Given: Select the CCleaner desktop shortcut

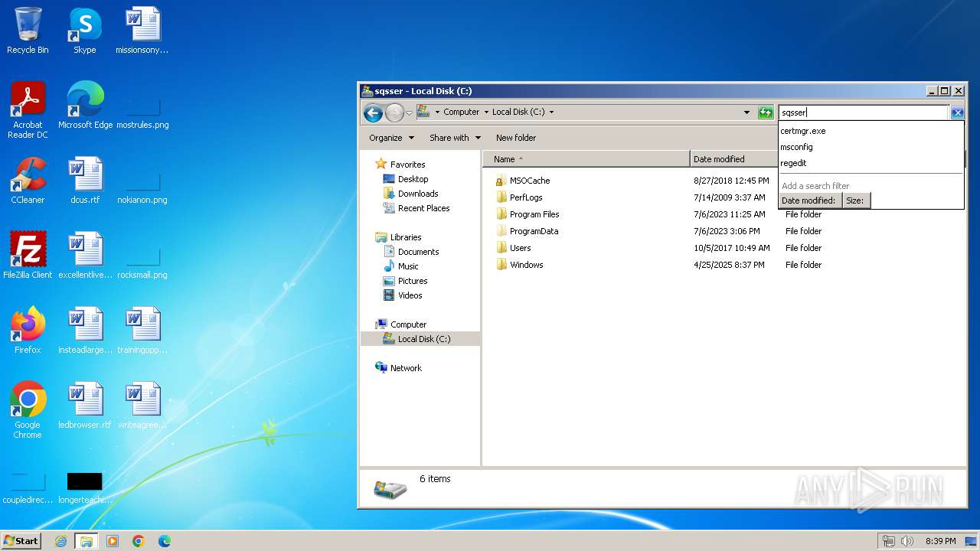Looking at the screenshot, I should click(x=28, y=181).
